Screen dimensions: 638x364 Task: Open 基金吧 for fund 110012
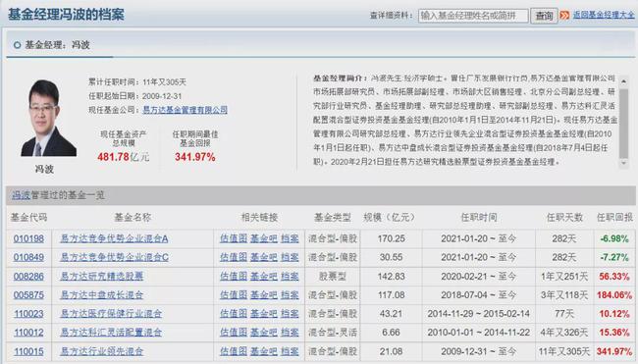pos(264,333)
